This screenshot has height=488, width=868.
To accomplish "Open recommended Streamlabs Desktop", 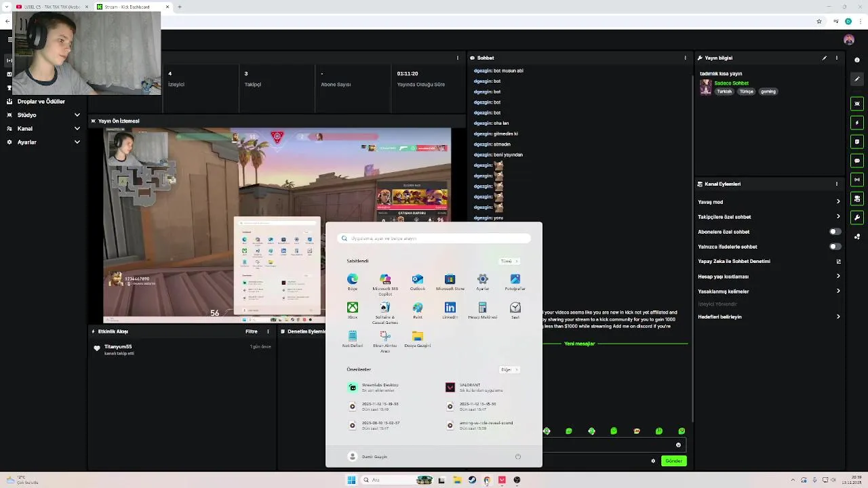I will (x=374, y=387).
